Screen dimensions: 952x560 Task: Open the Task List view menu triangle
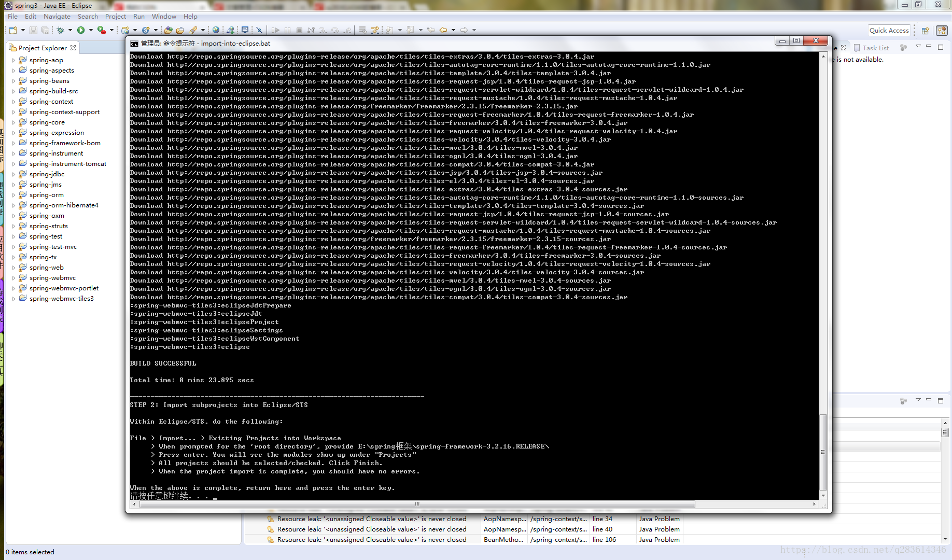pos(918,47)
